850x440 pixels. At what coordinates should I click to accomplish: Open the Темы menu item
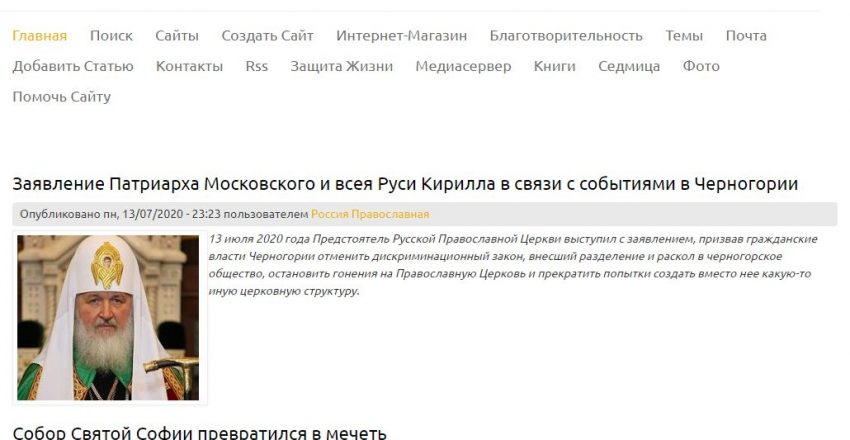(684, 36)
